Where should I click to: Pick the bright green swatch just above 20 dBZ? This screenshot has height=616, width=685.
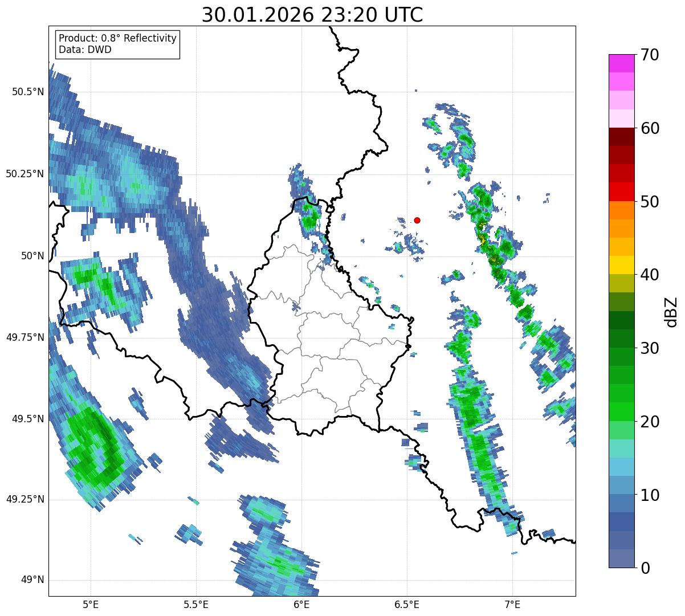[x=621, y=412]
